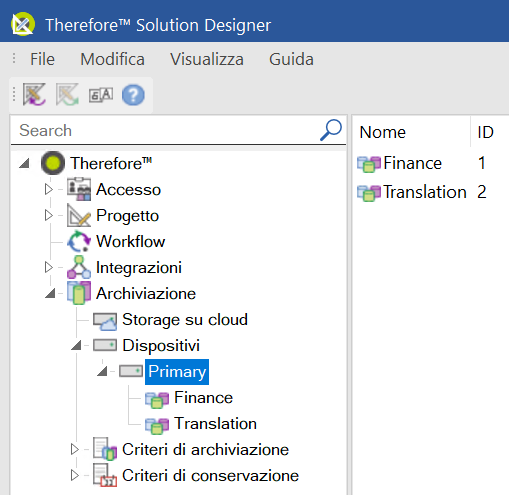Select Finance under Primary in tree
The image size is (509, 495).
[203, 398]
